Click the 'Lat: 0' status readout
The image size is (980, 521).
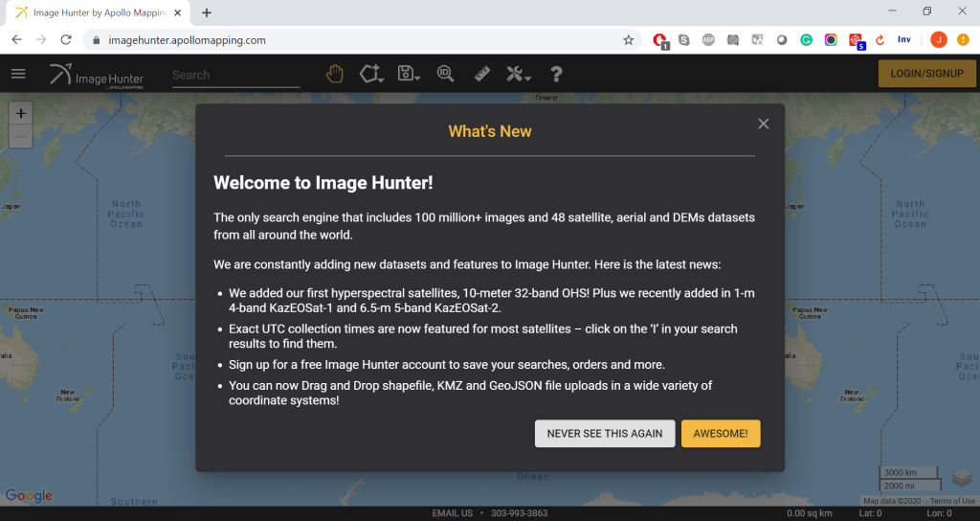[x=870, y=513]
